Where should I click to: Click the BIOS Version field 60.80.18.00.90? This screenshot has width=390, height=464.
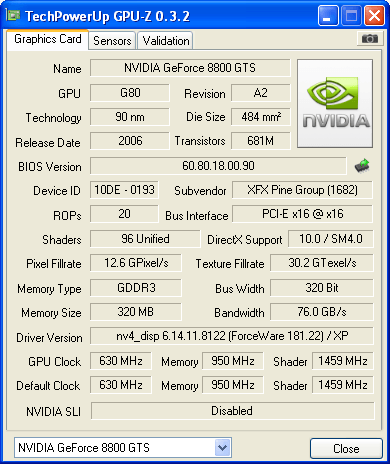tap(218, 166)
